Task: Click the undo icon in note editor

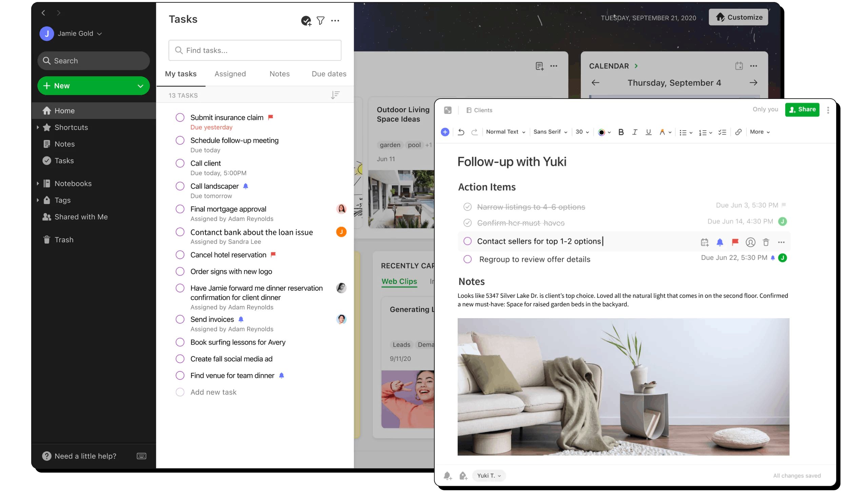Action: (x=461, y=131)
